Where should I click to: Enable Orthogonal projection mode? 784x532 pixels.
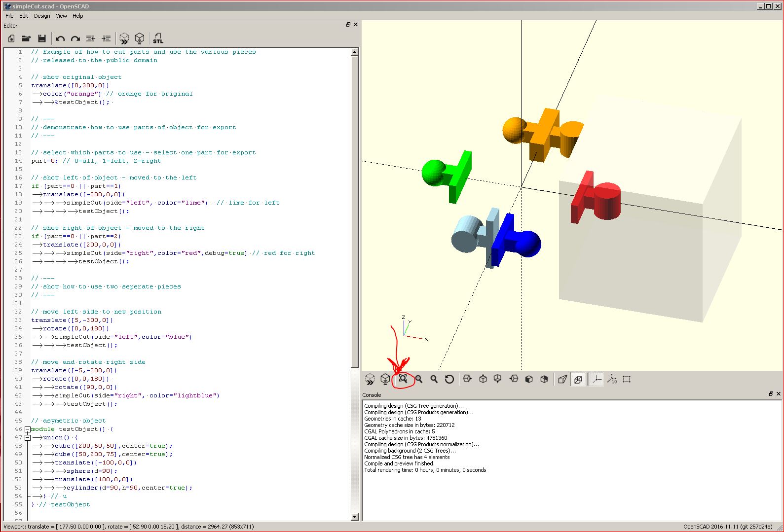pyautogui.click(x=578, y=379)
